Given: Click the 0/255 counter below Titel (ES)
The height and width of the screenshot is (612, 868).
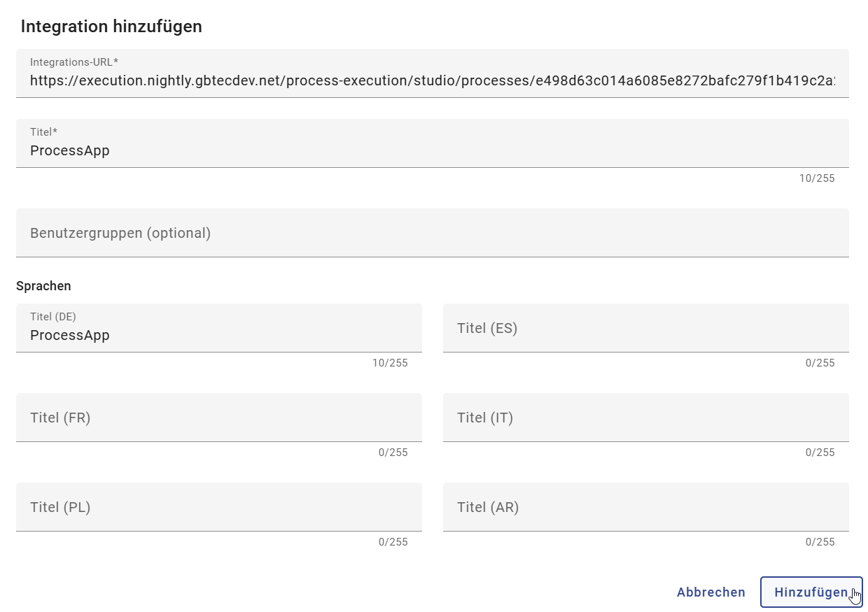Looking at the screenshot, I should pyautogui.click(x=822, y=363).
